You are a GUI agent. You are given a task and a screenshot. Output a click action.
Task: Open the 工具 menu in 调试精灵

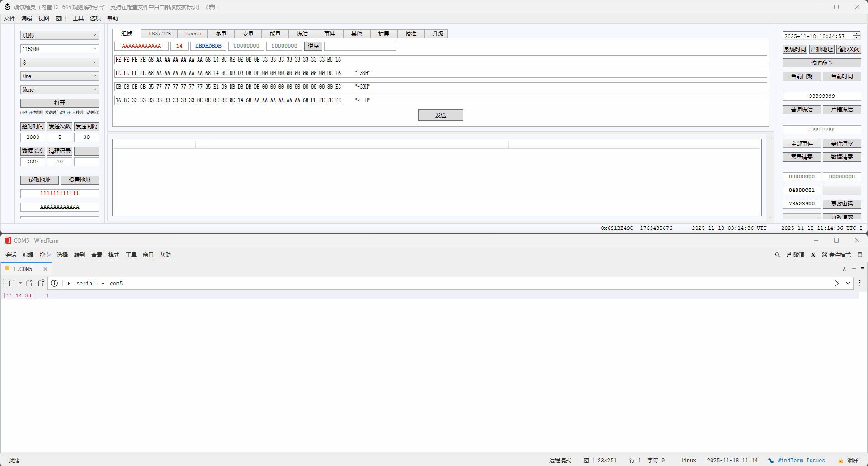click(x=78, y=19)
